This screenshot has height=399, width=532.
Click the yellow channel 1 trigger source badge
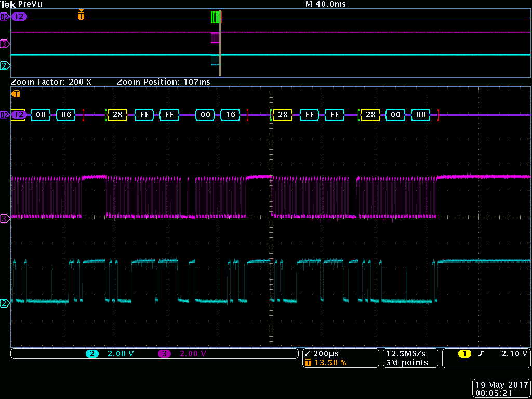click(464, 354)
